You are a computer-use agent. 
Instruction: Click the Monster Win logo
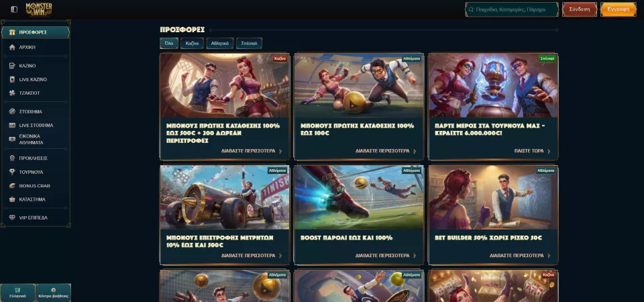(x=39, y=9)
